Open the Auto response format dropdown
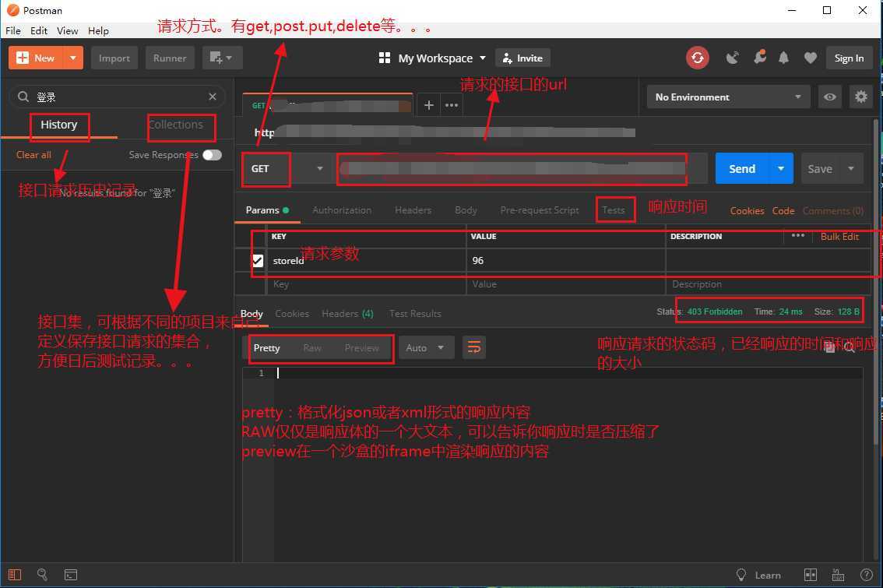Screen dimensions: 883x588 425,347
